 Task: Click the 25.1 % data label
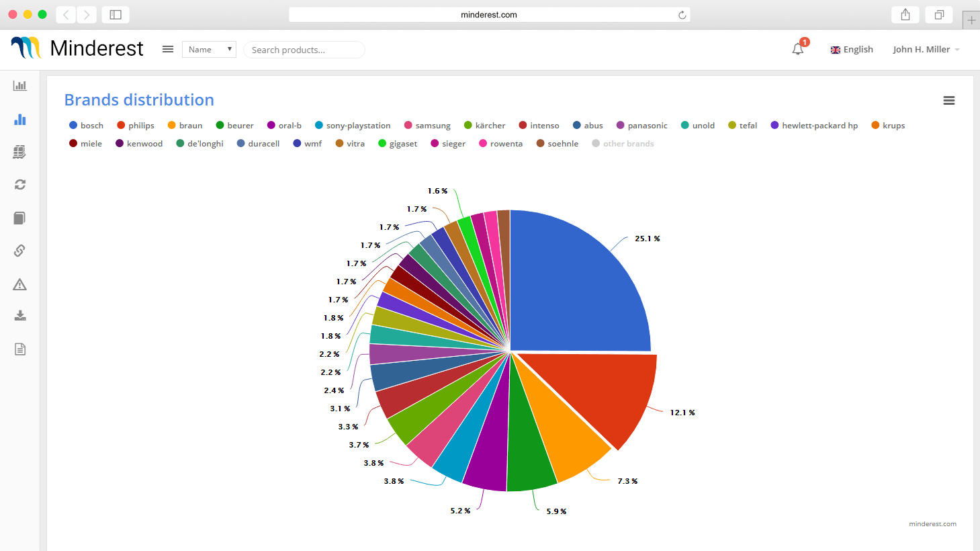pos(648,239)
